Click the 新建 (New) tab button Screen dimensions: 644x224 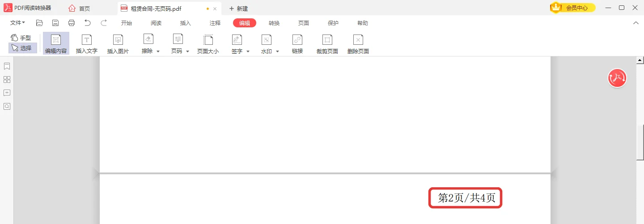(239, 9)
